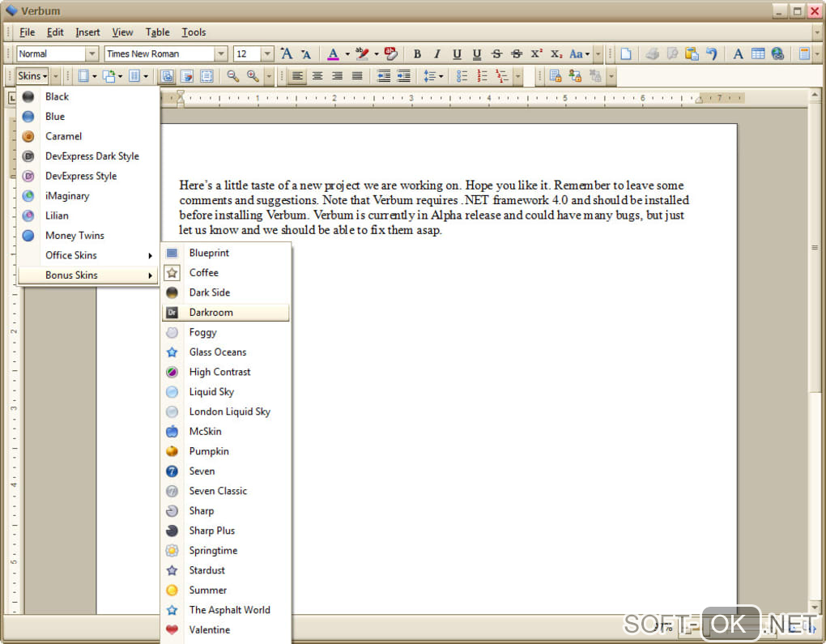Open the View menu
Image resolution: width=826 pixels, height=644 pixels.
coord(122,32)
